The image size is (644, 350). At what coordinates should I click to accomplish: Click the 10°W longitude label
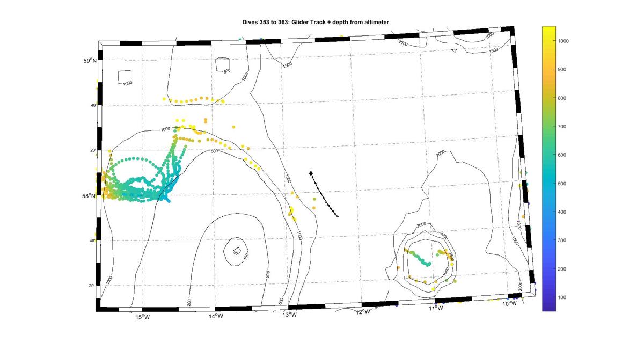coord(509,304)
